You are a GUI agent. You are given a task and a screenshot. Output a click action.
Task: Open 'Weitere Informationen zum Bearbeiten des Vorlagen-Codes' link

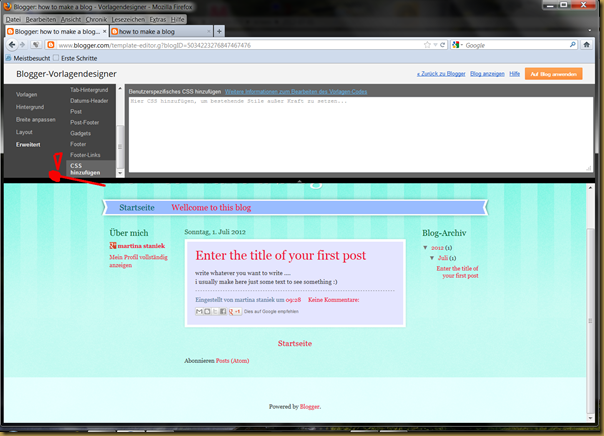tap(296, 92)
